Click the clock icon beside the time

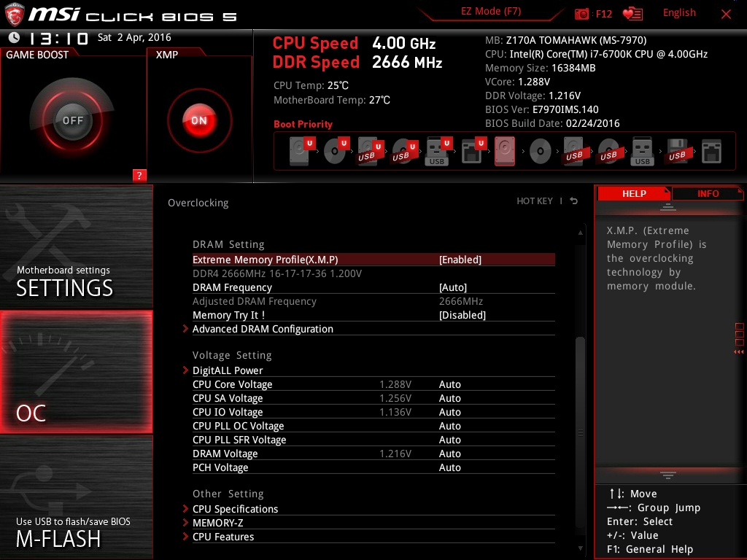[15, 38]
